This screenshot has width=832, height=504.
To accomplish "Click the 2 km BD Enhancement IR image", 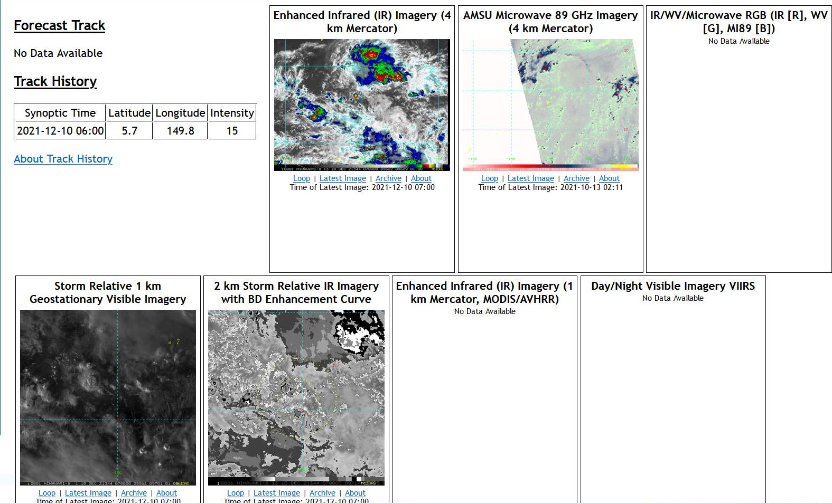I will 296,397.
